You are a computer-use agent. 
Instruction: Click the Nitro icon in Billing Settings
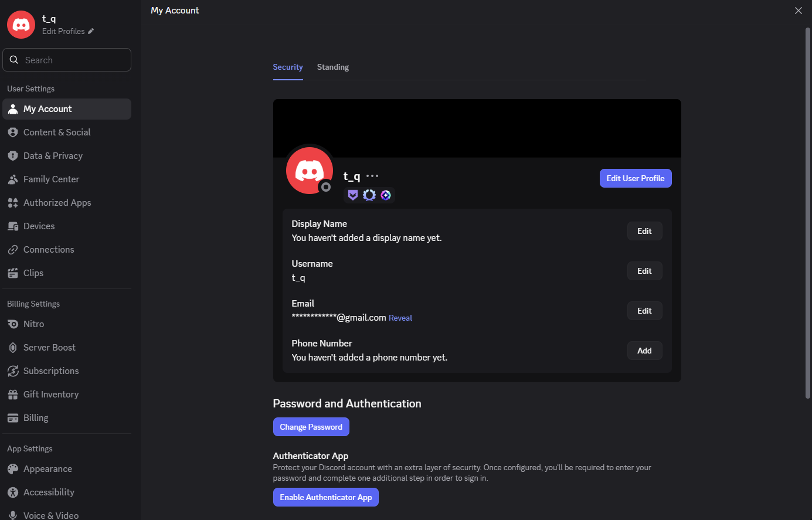[x=13, y=324]
